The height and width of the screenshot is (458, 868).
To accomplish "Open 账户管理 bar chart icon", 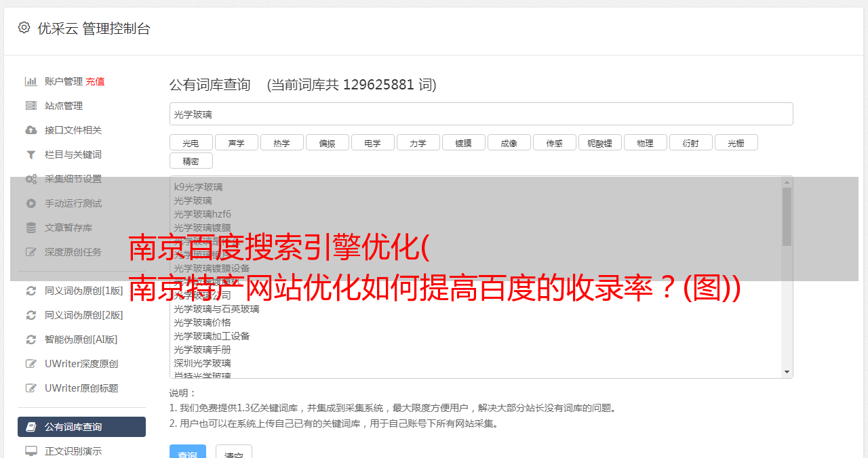I will [31, 81].
